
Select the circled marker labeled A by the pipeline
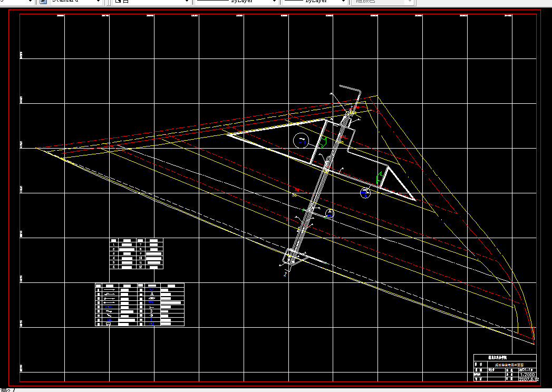(x=330, y=213)
